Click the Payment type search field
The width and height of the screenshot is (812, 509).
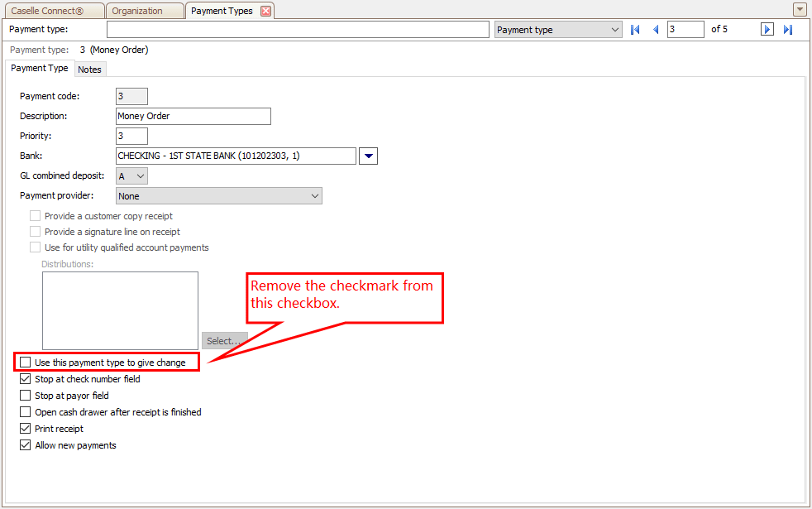coord(298,30)
